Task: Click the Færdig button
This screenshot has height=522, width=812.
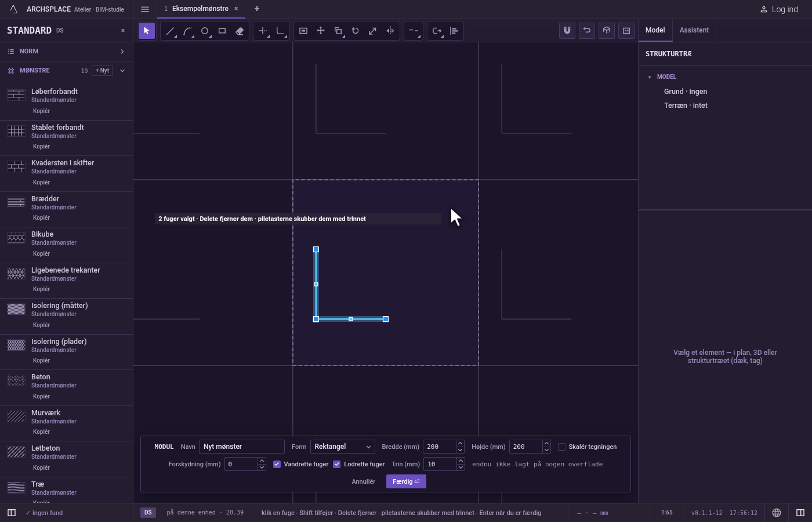Action: 406,481
